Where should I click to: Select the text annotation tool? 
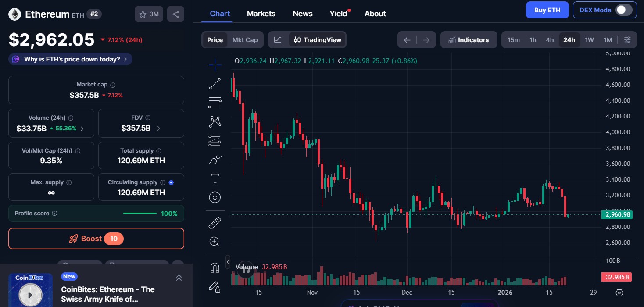tap(215, 178)
